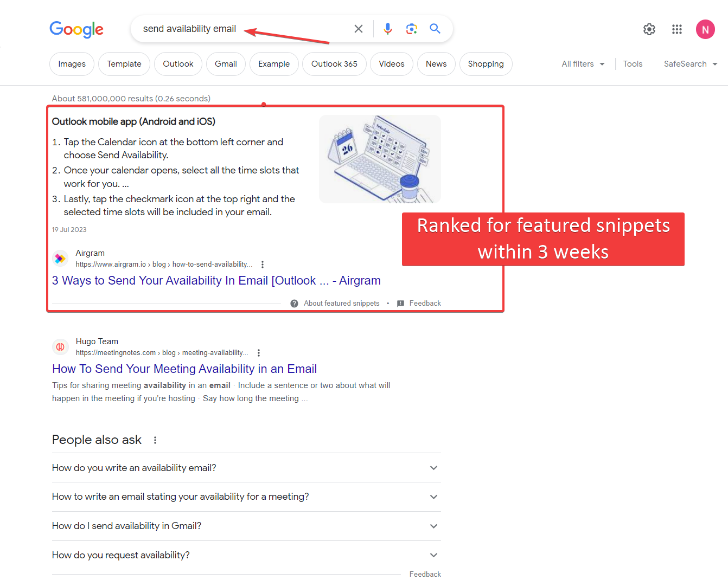
Task: Clear the search box text
Action: (359, 29)
